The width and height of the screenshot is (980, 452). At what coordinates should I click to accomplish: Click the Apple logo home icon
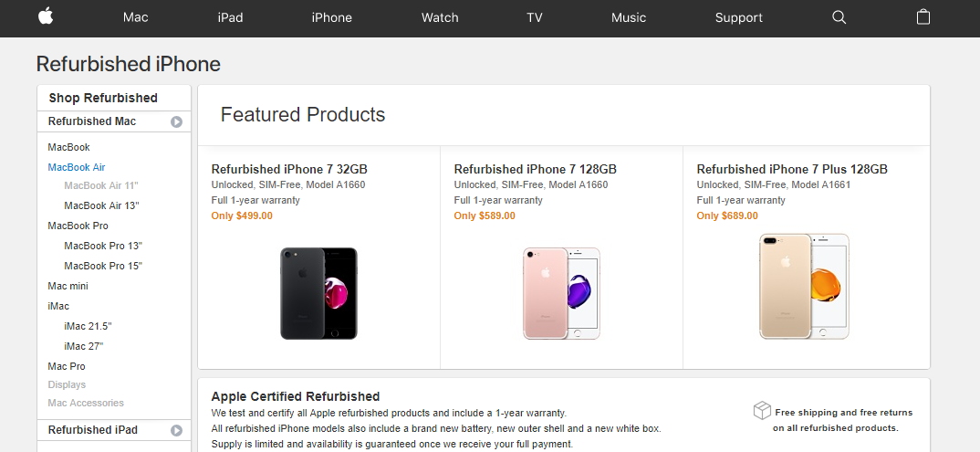tap(46, 16)
